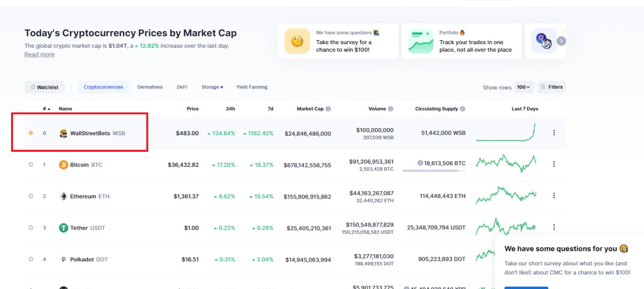644x289 pixels.
Task: Sort by the # rank column header
Action: point(46,109)
